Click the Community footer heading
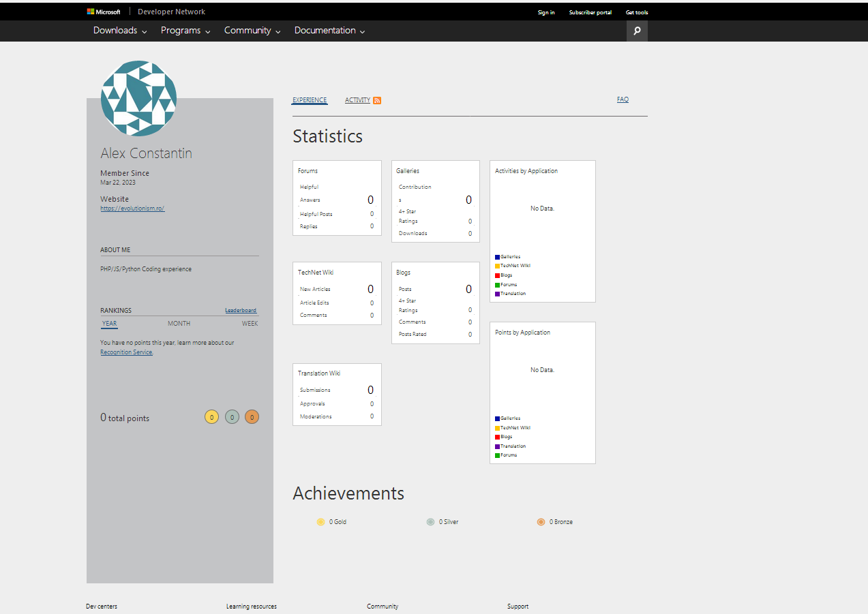This screenshot has height=614, width=868. [x=383, y=607]
